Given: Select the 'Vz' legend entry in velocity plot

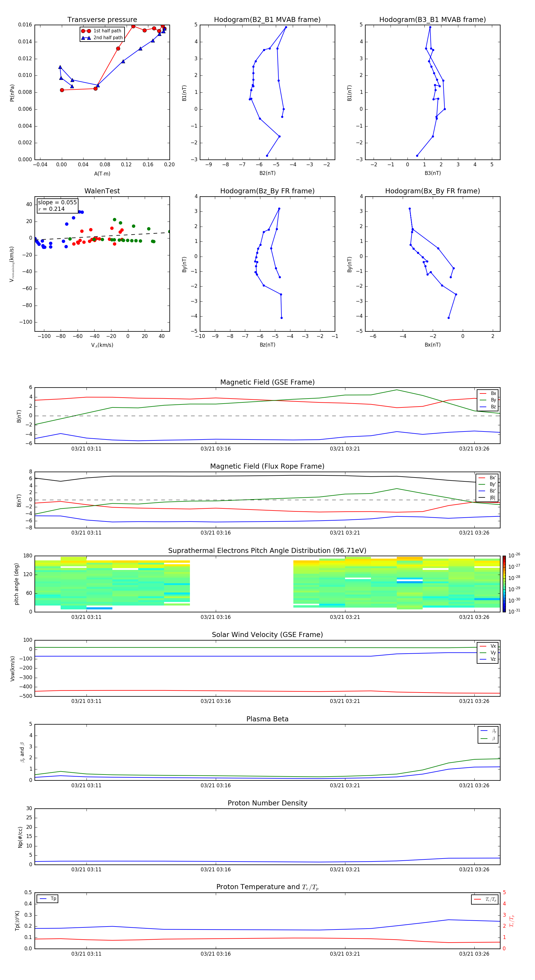Looking at the screenshot, I should pyautogui.click(x=488, y=659).
